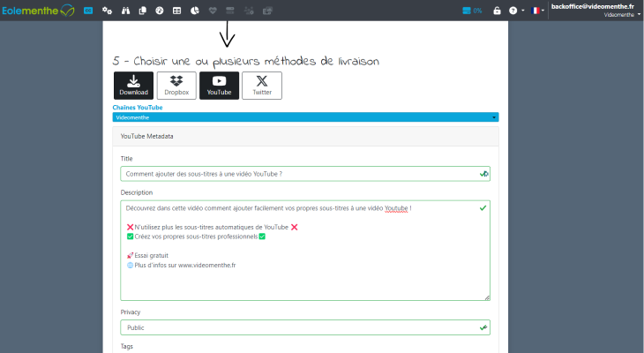644x353 pixels.
Task: Select the unlocked padlock icon
Action: [x=497, y=11]
